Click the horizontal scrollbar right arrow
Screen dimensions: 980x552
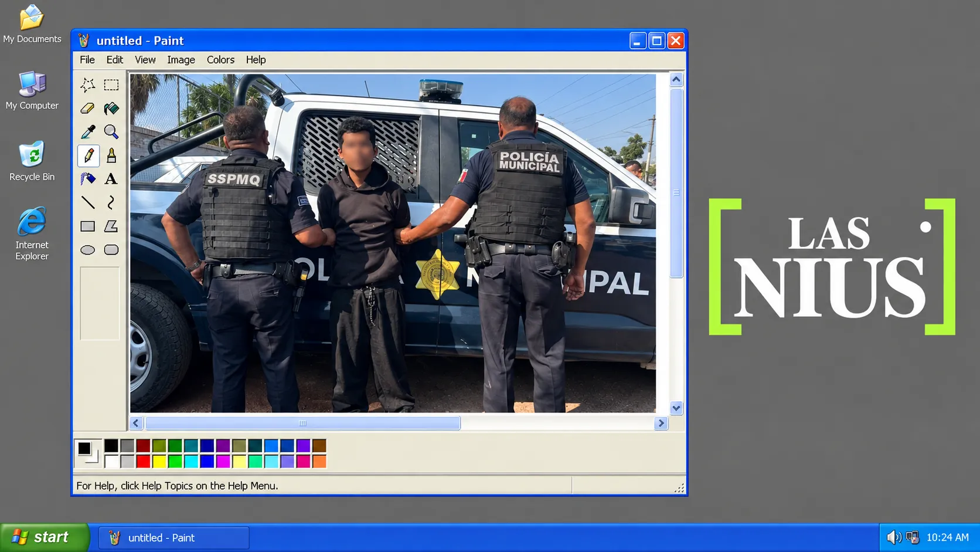(x=661, y=423)
